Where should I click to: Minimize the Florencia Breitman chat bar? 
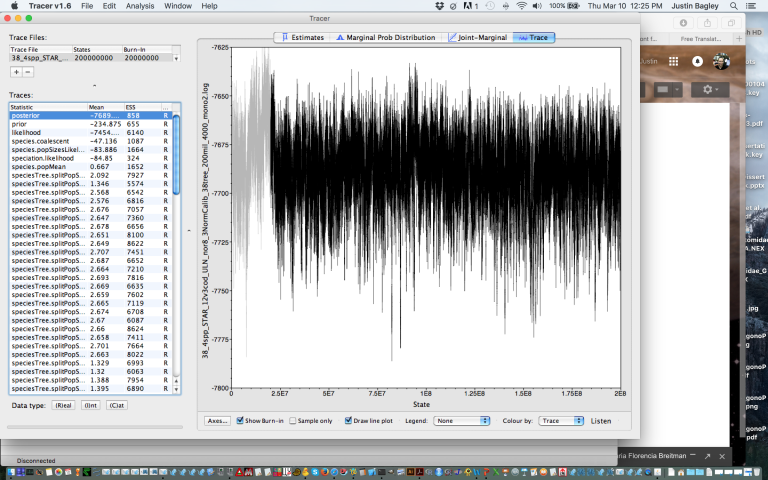point(693,456)
